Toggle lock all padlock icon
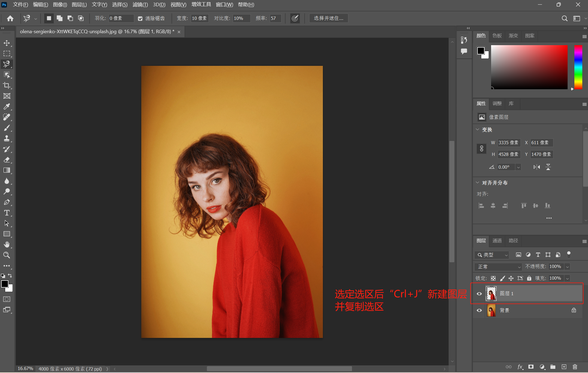Screen dimensions: 588x373 [x=529, y=278]
